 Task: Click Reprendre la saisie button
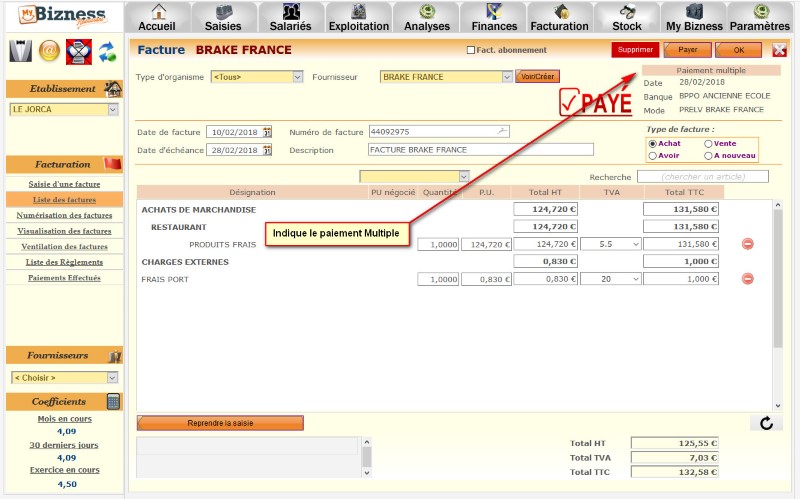coord(220,423)
